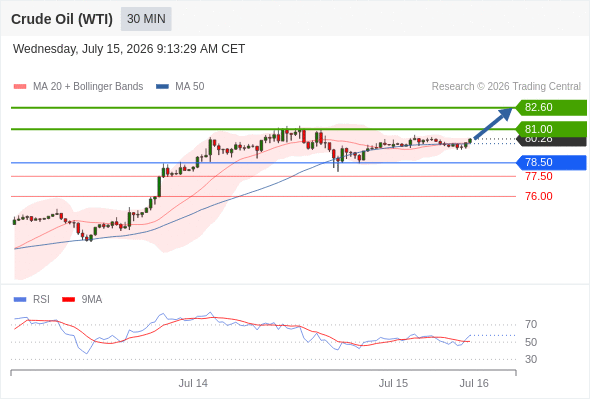
Task: Click the Crude Oil (WTI) title
Action: (x=62, y=19)
